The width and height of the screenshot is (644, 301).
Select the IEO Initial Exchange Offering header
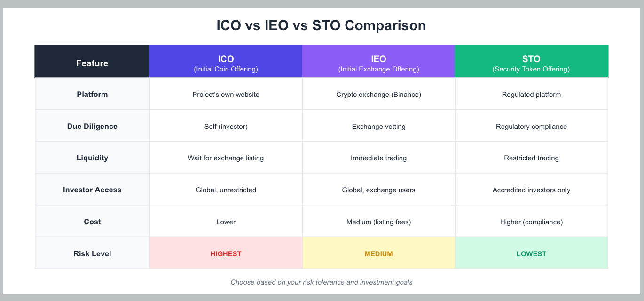click(378, 63)
